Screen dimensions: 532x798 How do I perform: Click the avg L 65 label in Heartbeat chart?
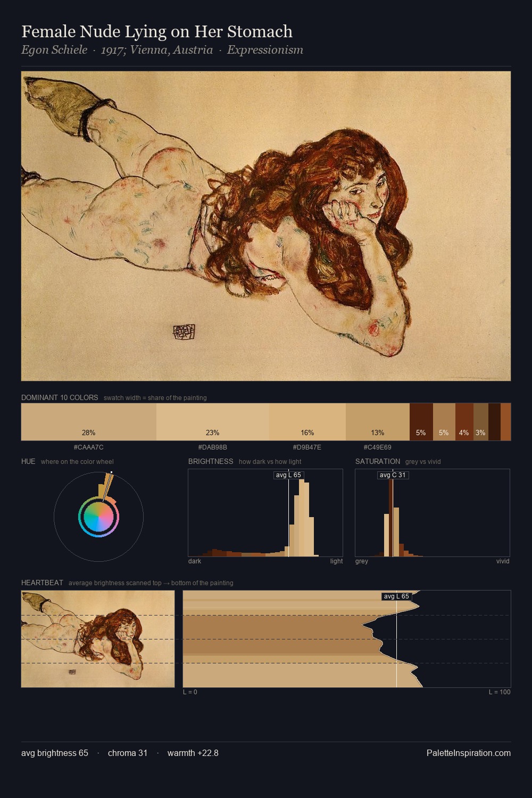pyautogui.click(x=397, y=596)
